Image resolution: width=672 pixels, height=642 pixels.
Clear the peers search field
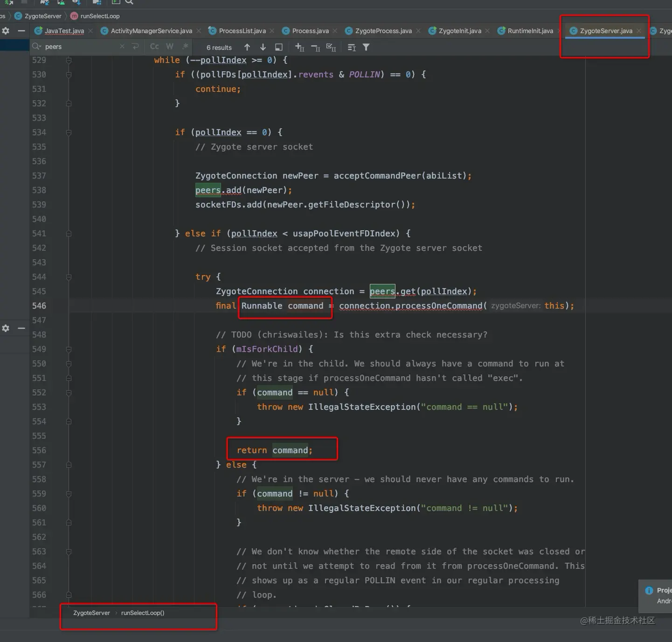click(x=122, y=46)
